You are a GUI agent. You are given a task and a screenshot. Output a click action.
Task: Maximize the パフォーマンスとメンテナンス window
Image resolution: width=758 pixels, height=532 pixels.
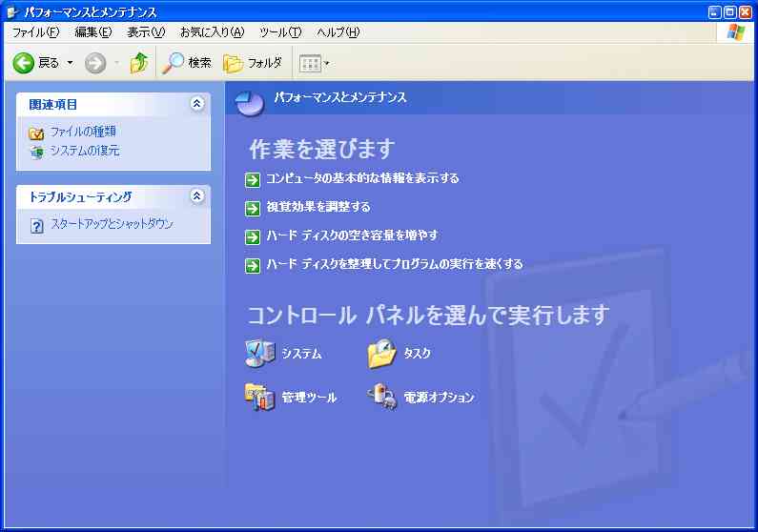coord(730,12)
